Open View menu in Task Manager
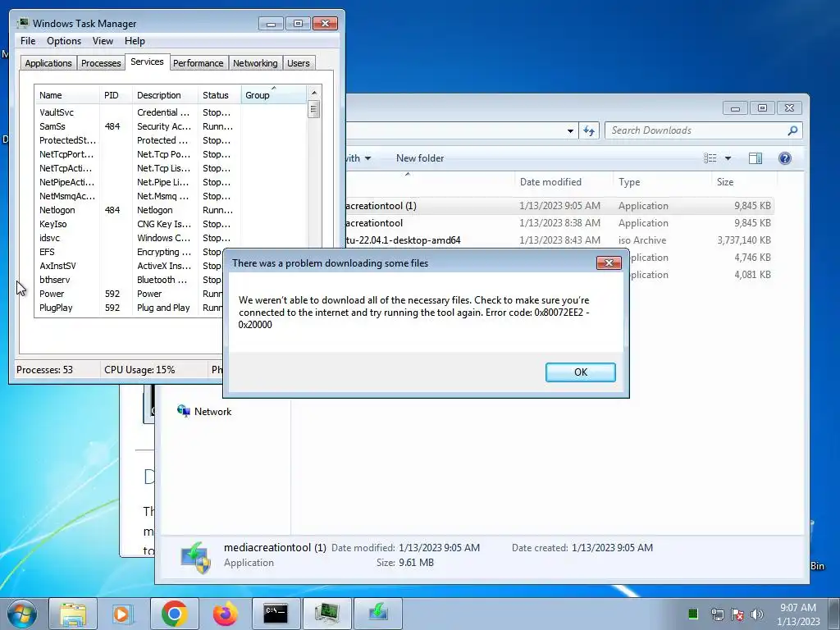Viewport: 840px width, 630px height. point(103,41)
